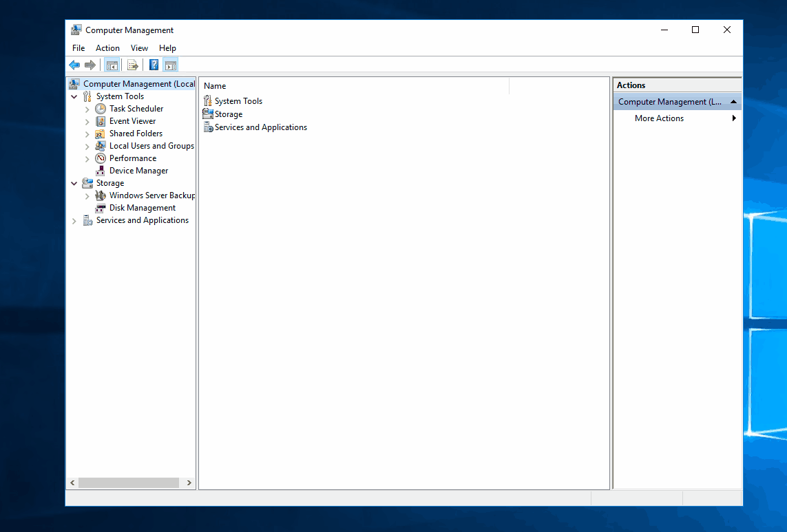The image size is (787, 532).
Task: Toggle Show/Hide Console Tree toolbar icon
Action: [112, 65]
